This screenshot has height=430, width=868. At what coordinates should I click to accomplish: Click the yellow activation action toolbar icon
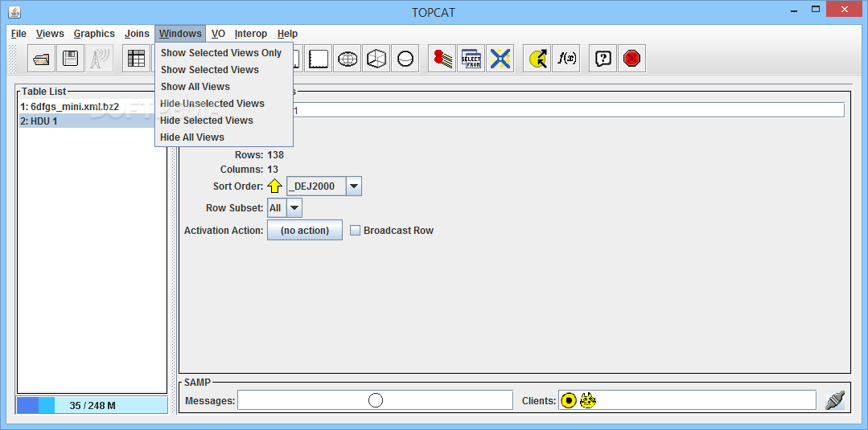click(x=537, y=58)
